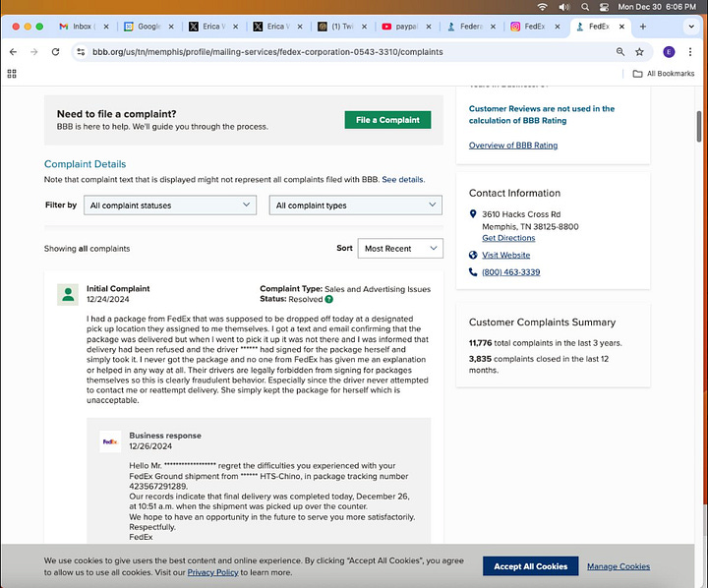
Task: Open a new tab with plus icon
Action: click(642, 27)
